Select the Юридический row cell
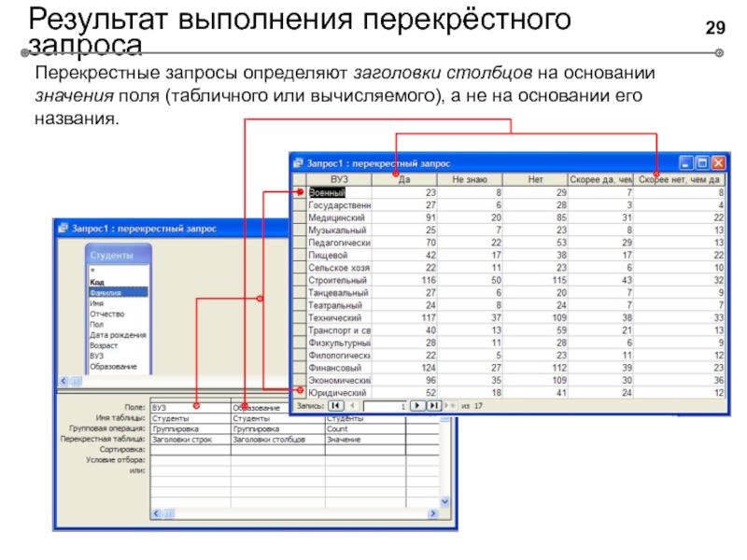 pos(339,393)
